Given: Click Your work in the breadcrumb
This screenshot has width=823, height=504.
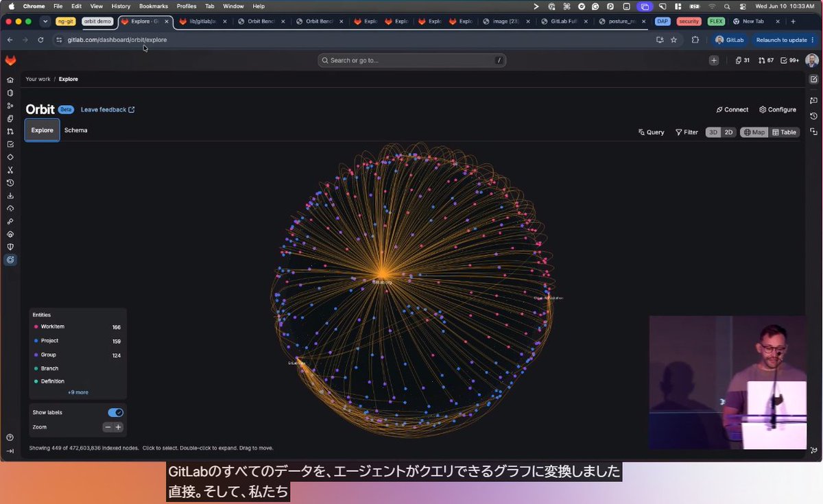Looking at the screenshot, I should pyautogui.click(x=38, y=80).
